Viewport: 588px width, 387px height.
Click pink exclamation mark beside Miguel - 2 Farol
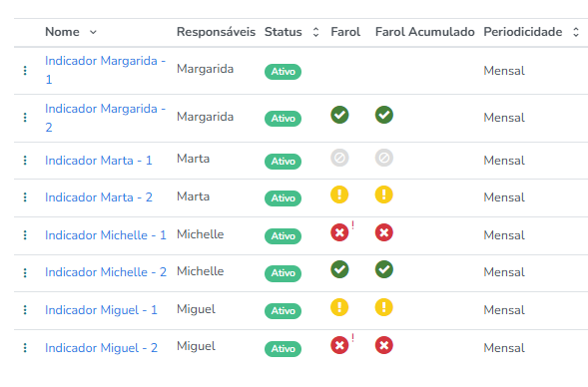pyautogui.click(x=352, y=337)
